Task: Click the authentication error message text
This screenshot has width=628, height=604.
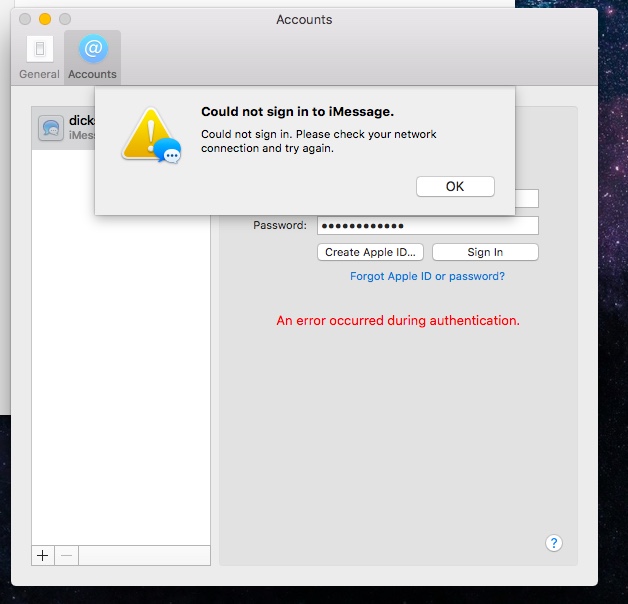Action: coord(398,320)
